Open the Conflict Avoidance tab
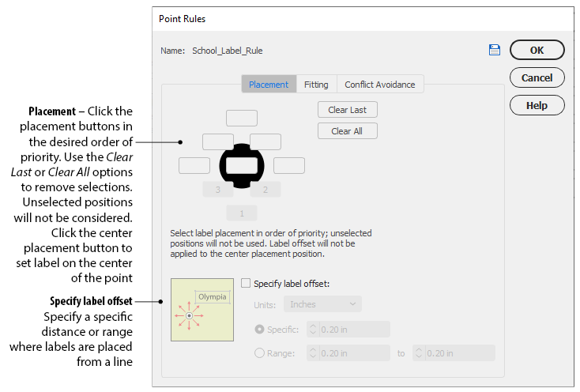This screenshot has width=580, height=392. (x=379, y=85)
